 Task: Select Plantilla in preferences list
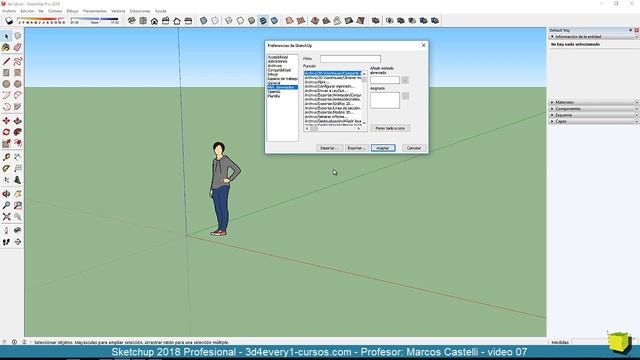(x=274, y=96)
